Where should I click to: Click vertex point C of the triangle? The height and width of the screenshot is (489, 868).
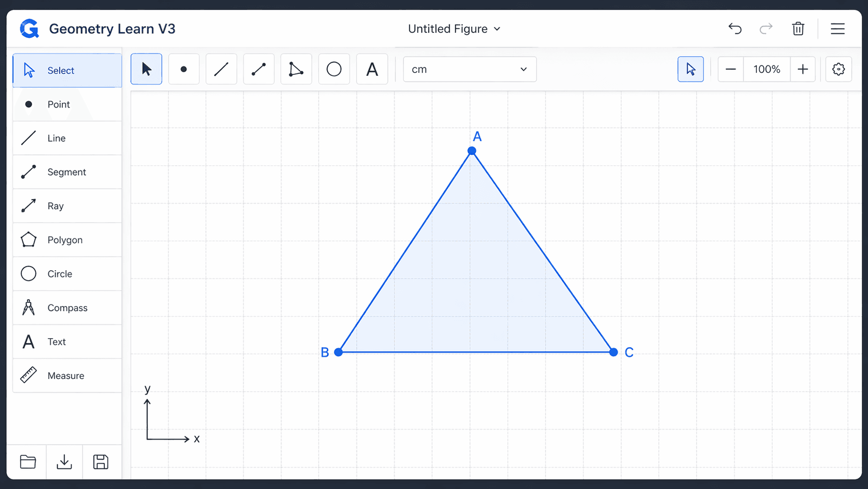pyautogui.click(x=614, y=352)
